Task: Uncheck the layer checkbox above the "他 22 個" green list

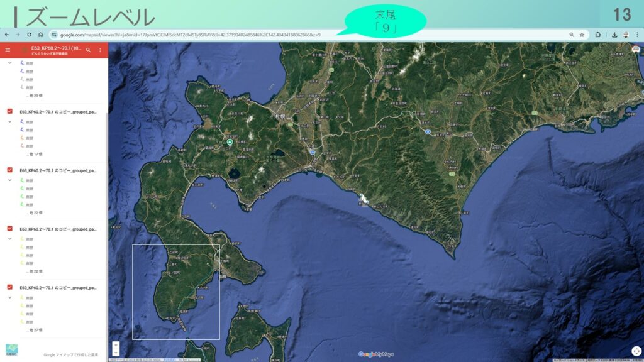Action: pyautogui.click(x=9, y=170)
